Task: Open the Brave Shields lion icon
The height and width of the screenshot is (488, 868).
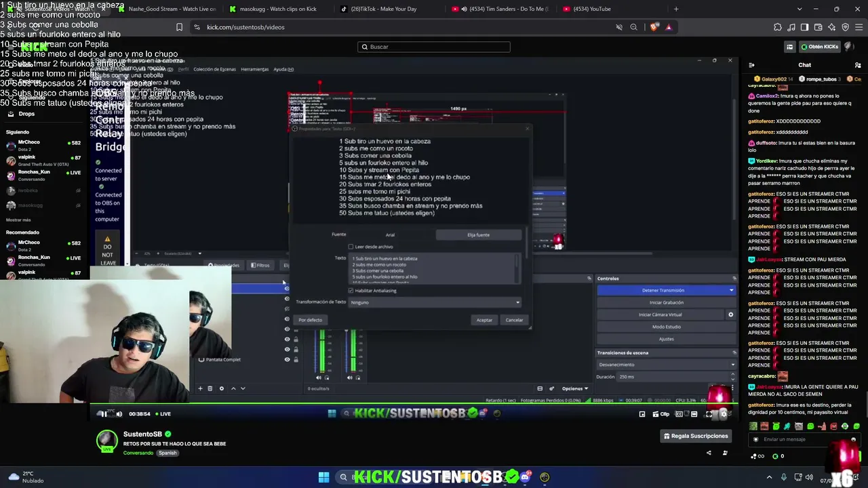Action: (654, 27)
